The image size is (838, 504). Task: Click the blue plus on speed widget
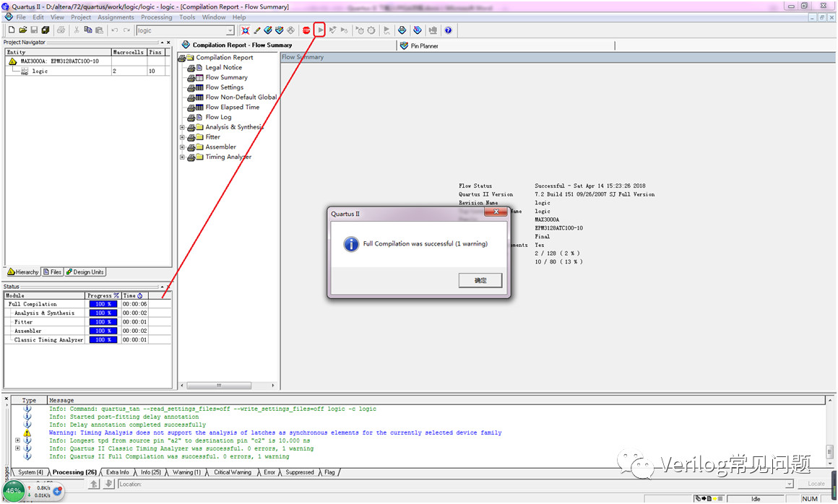[58, 490]
